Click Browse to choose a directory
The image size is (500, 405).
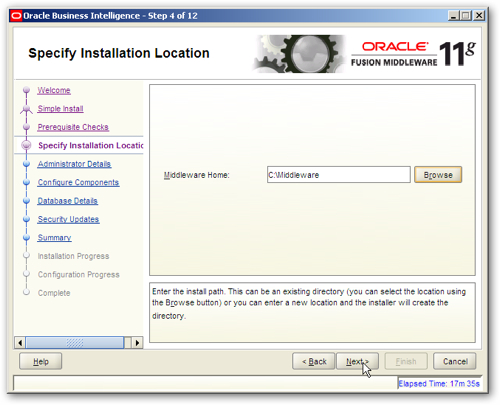(x=438, y=175)
